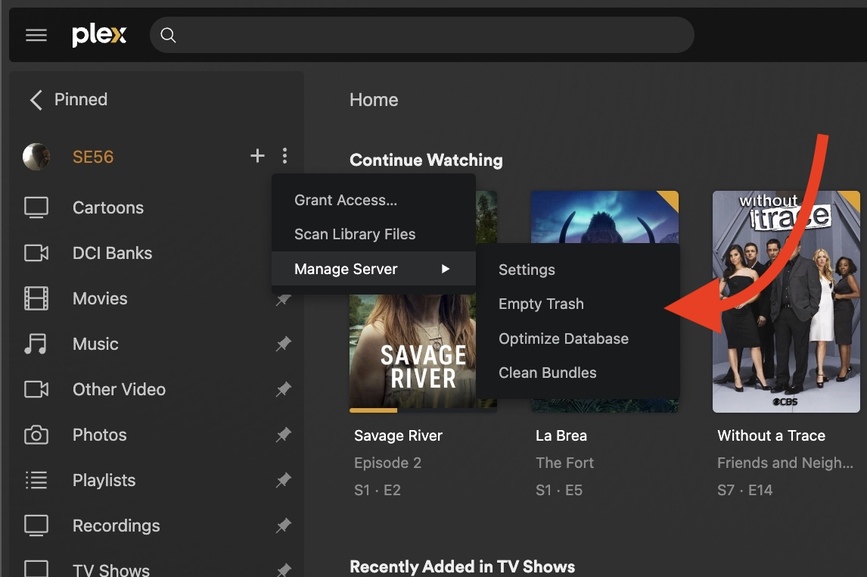Click the Other Video camera icon
Screen dimensions: 867x577
tap(36, 389)
